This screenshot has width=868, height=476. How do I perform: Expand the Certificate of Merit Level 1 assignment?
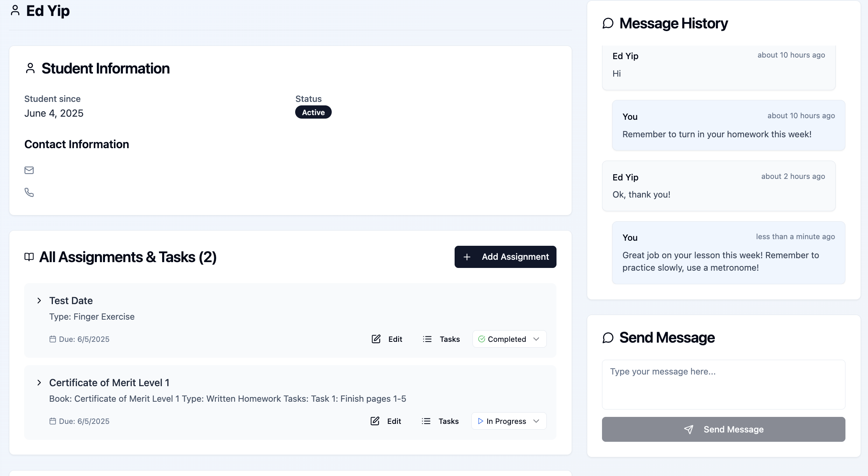(39, 383)
